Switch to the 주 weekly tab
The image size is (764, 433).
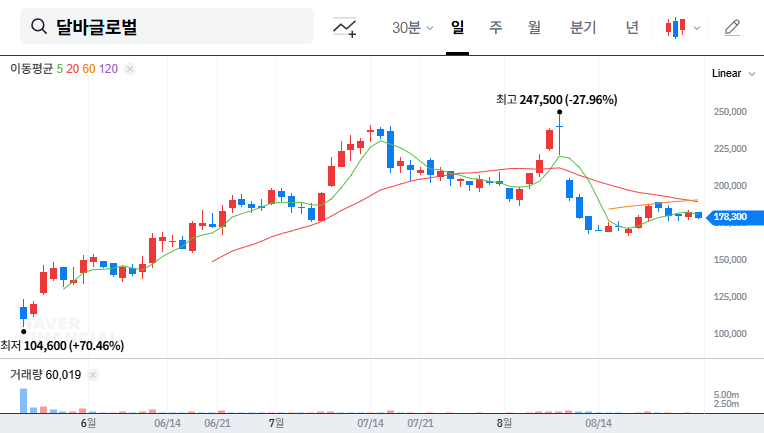(x=496, y=27)
